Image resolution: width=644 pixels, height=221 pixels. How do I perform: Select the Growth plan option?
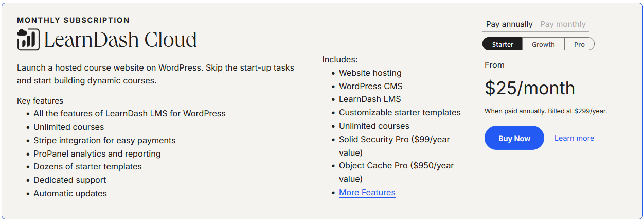pyautogui.click(x=543, y=44)
